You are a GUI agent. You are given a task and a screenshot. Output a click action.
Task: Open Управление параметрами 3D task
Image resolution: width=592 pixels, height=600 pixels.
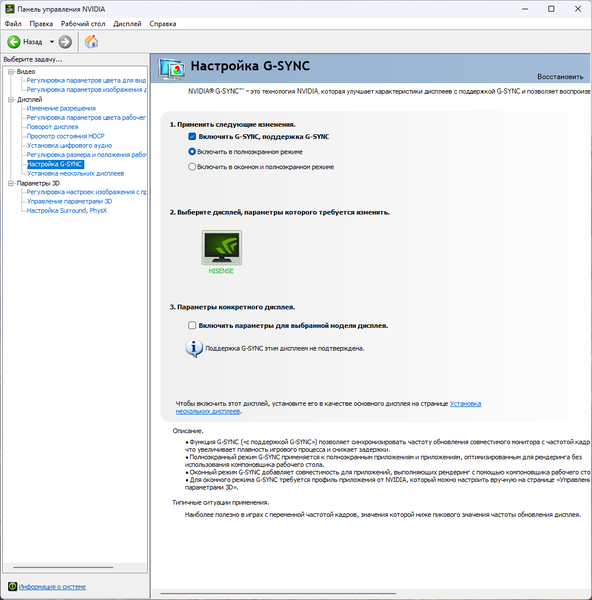click(69, 201)
